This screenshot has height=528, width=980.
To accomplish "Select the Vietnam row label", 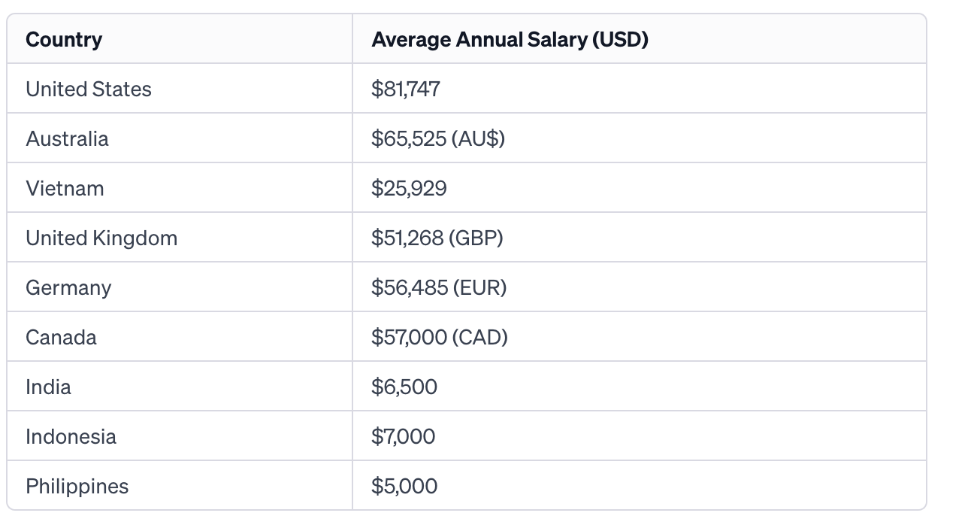I will coord(65,188).
